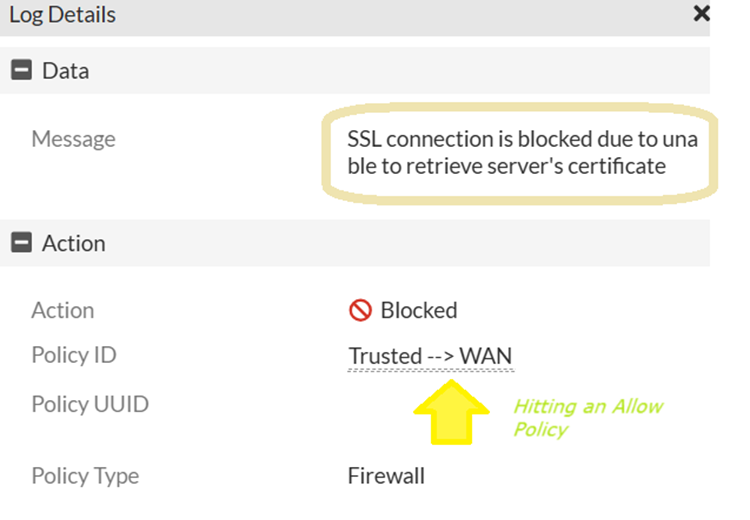Click the red Blocked status icon
This screenshot has width=750, height=520.
(x=360, y=311)
